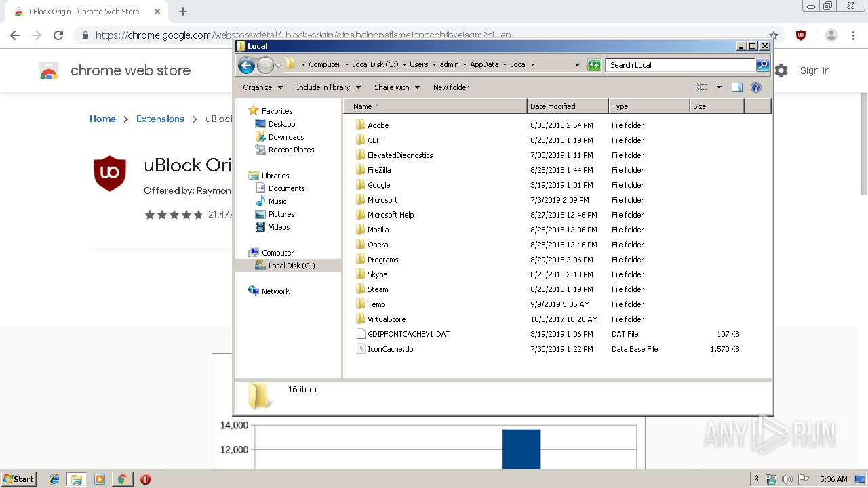Show hidden system tray icons
The height and width of the screenshot is (488, 868).
756,479
